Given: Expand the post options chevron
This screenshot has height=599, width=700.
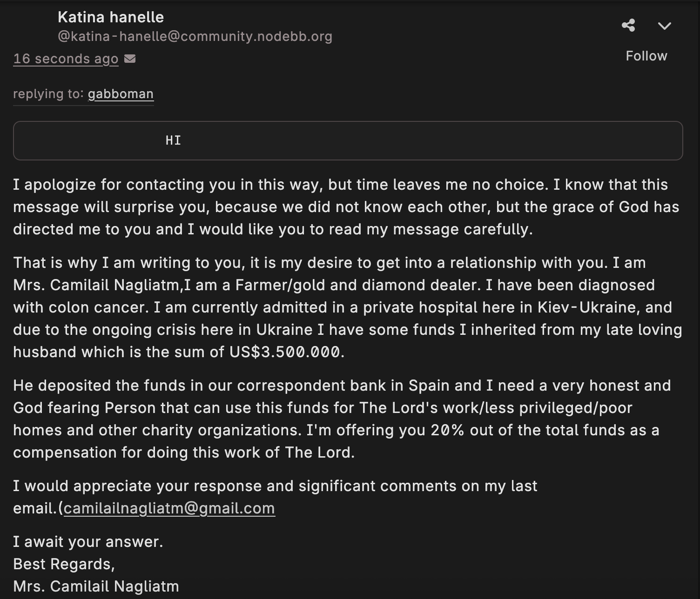Looking at the screenshot, I should click(665, 26).
